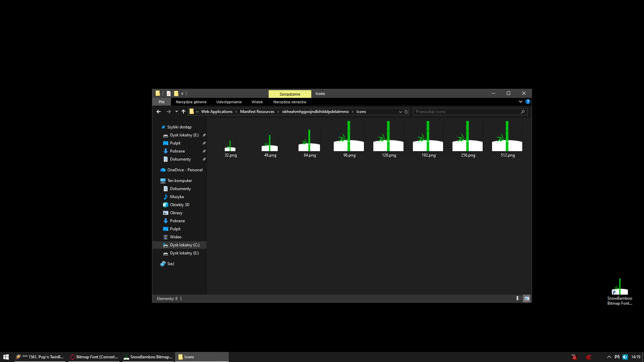Open Muzyka folder in navigation pane
This screenshot has height=362, width=644.
177,197
